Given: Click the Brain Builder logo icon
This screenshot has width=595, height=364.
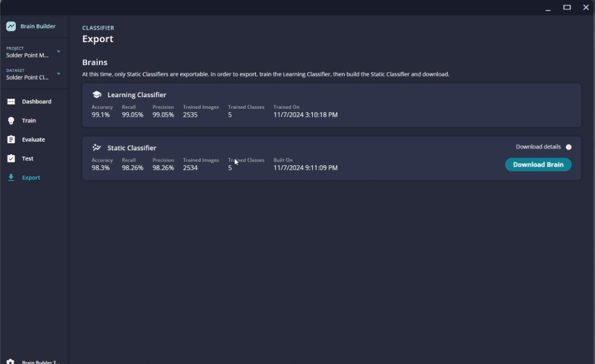Looking at the screenshot, I should [x=11, y=26].
